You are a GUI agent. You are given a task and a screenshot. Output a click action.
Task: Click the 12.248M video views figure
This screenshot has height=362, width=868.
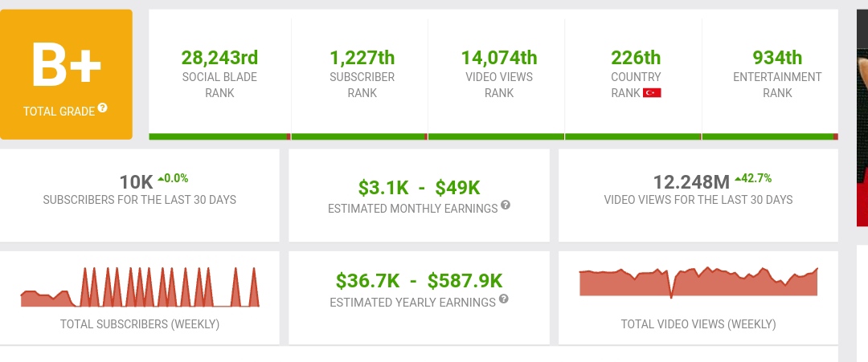pyautogui.click(x=691, y=182)
